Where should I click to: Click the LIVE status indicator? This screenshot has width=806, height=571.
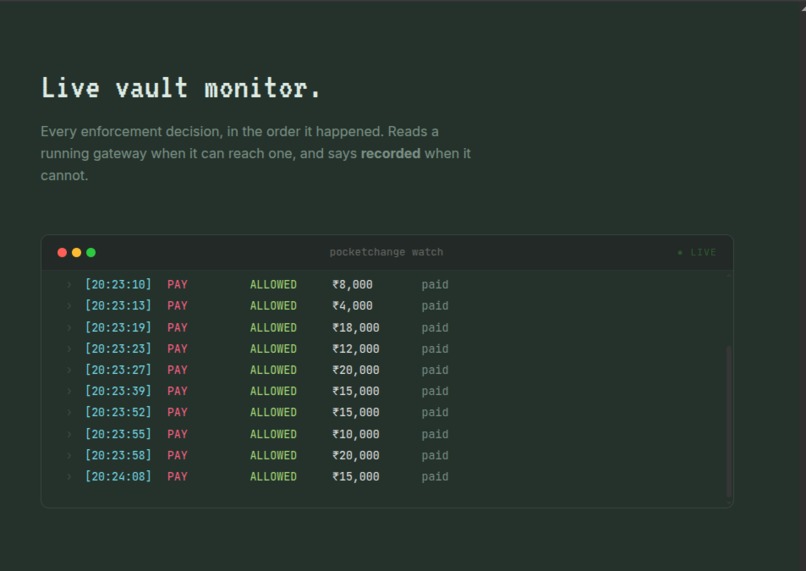[x=697, y=252]
